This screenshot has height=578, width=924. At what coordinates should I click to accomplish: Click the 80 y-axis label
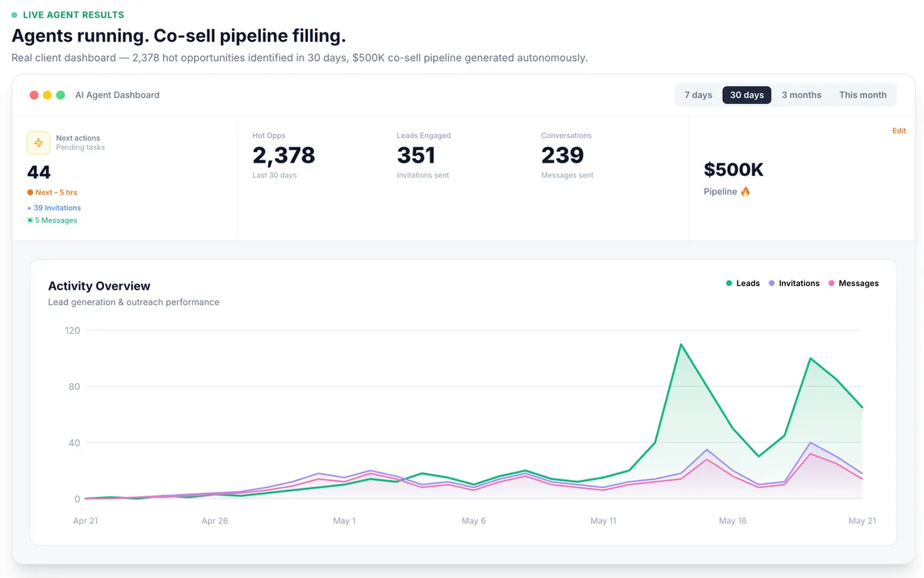tap(74, 387)
